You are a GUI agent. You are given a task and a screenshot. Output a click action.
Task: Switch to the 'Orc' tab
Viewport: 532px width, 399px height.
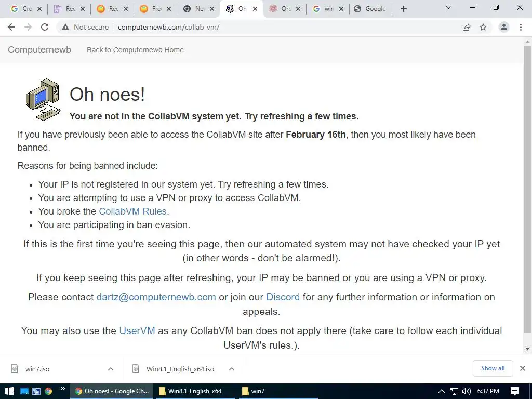pos(280,9)
